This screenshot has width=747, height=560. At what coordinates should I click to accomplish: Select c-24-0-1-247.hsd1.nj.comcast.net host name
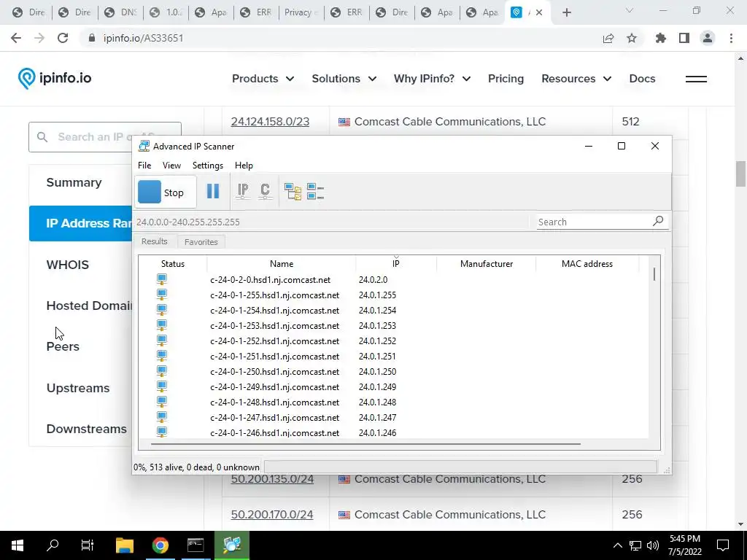tap(275, 418)
